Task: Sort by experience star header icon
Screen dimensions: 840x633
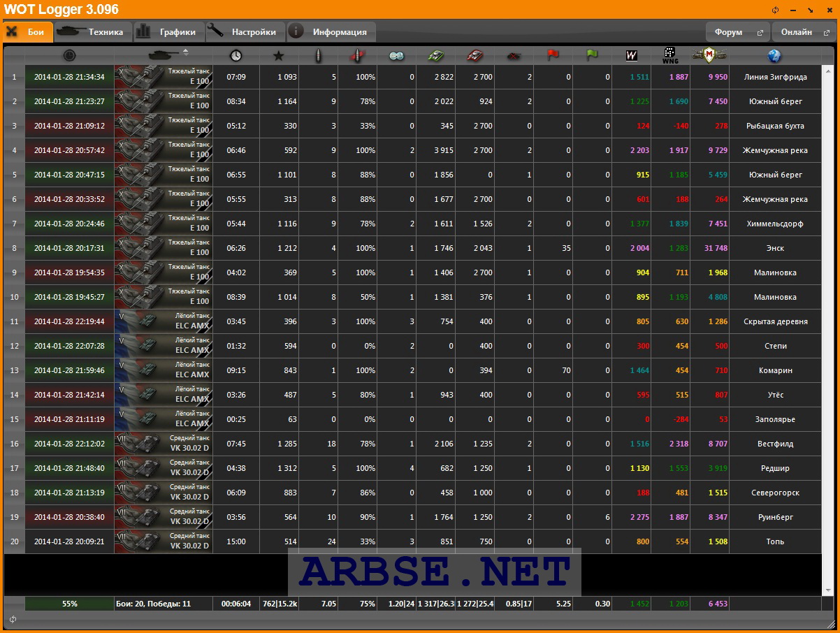Action: [x=278, y=55]
